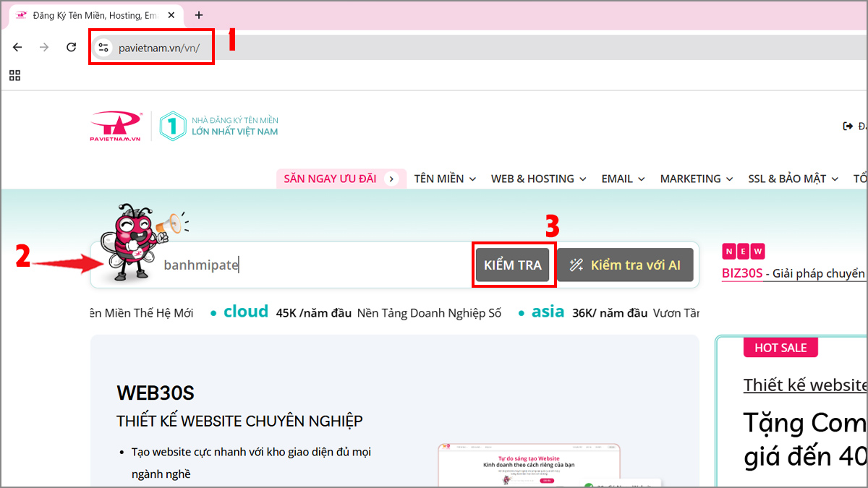Click the number 1 registrar badge icon

point(172,126)
